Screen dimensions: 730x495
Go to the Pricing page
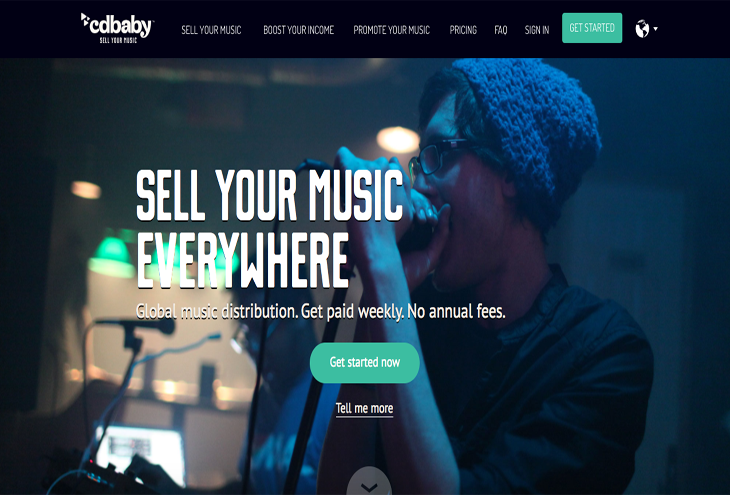tap(463, 30)
